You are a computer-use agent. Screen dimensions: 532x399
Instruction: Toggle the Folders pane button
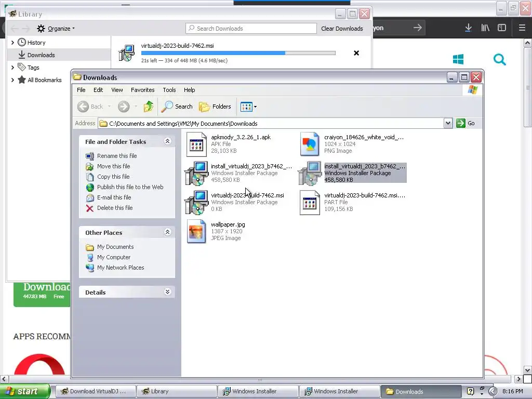click(x=215, y=107)
